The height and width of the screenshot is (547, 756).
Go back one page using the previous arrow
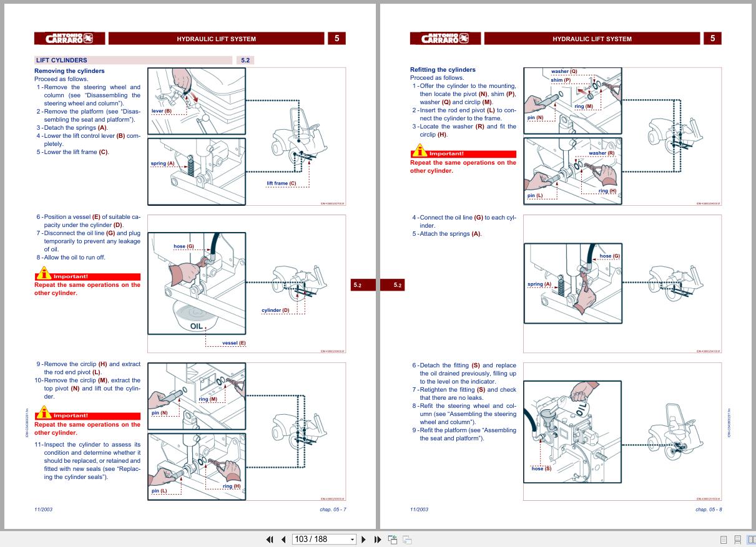[x=283, y=539]
